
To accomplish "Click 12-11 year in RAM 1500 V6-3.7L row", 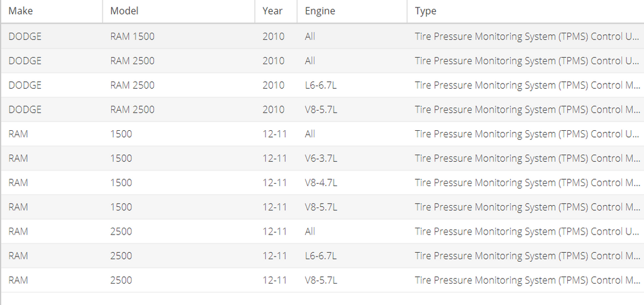I will click(x=275, y=158).
